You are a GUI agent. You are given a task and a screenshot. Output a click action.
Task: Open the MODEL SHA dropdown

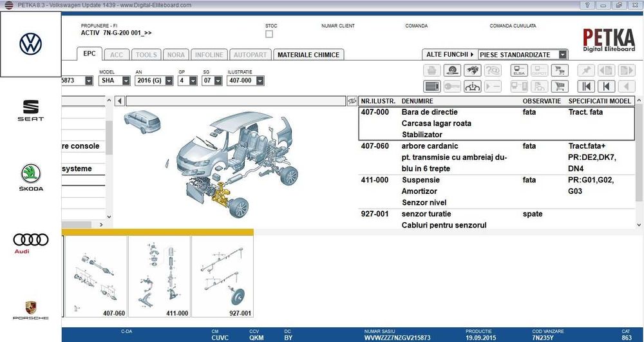click(x=126, y=81)
